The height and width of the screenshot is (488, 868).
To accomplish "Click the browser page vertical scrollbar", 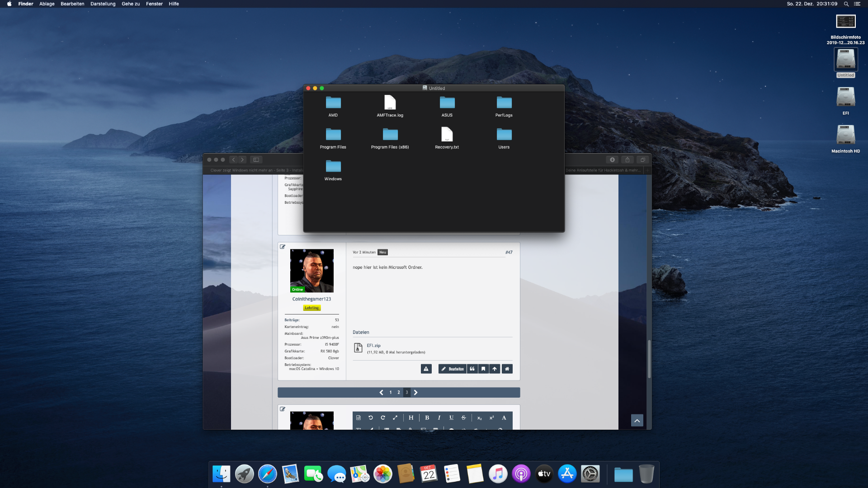I will pyautogui.click(x=649, y=359).
